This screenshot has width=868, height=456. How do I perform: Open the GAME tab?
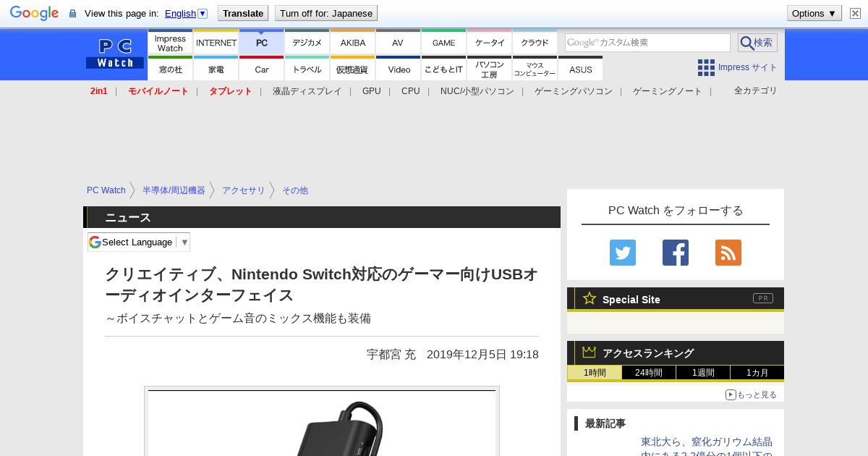pos(443,42)
